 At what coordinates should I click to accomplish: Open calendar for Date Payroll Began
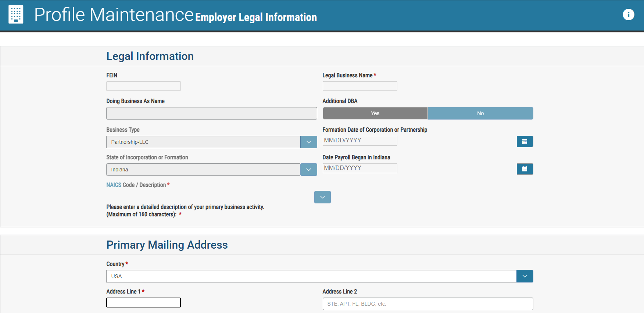525,169
